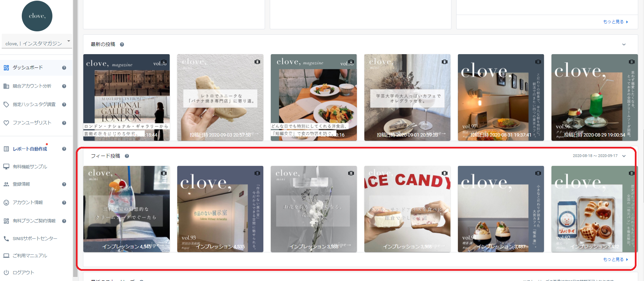Click help icon beside フィード投稿 heading
Image resolution: width=644 pixels, height=281 pixels.
click(x=127, y=156)
